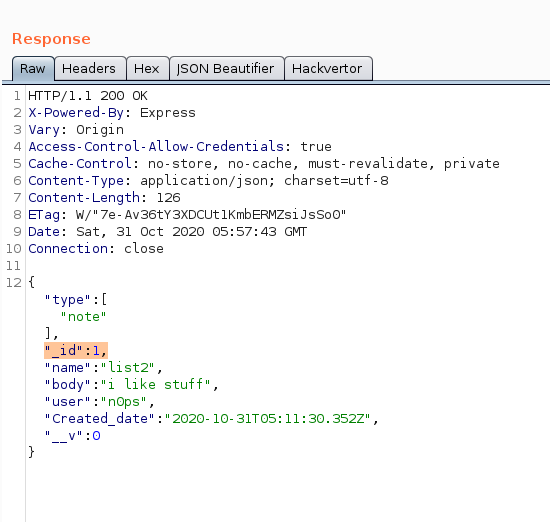Screen dimensions: 550x522
Task: Click the 2020-10-31T05:11:30.352Z timestamp value
Action: point(268,419)
